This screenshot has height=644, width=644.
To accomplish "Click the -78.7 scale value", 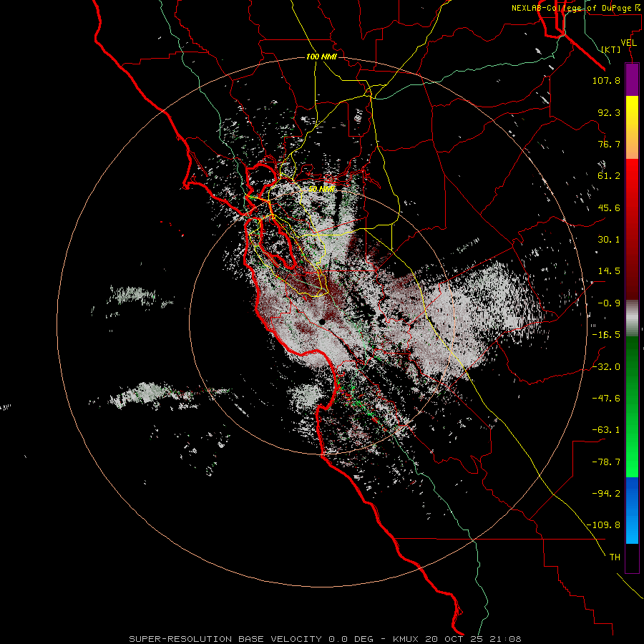I will 606,462.
